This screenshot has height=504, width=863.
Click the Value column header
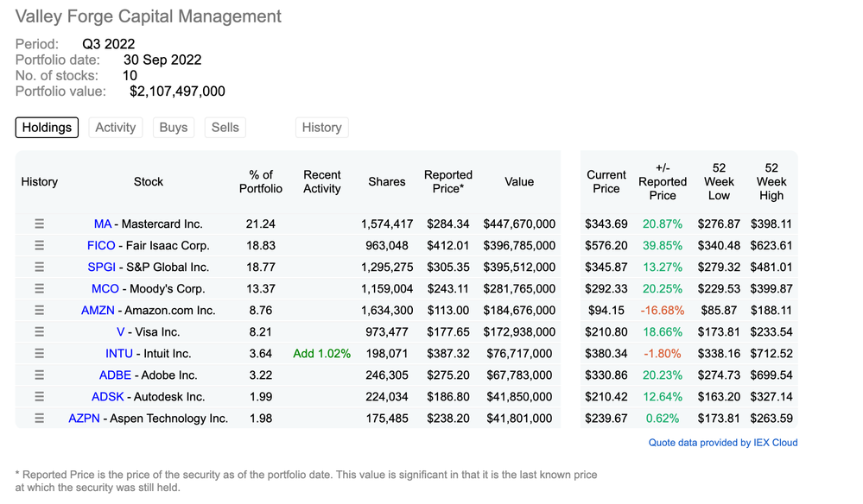pos(519,182)
